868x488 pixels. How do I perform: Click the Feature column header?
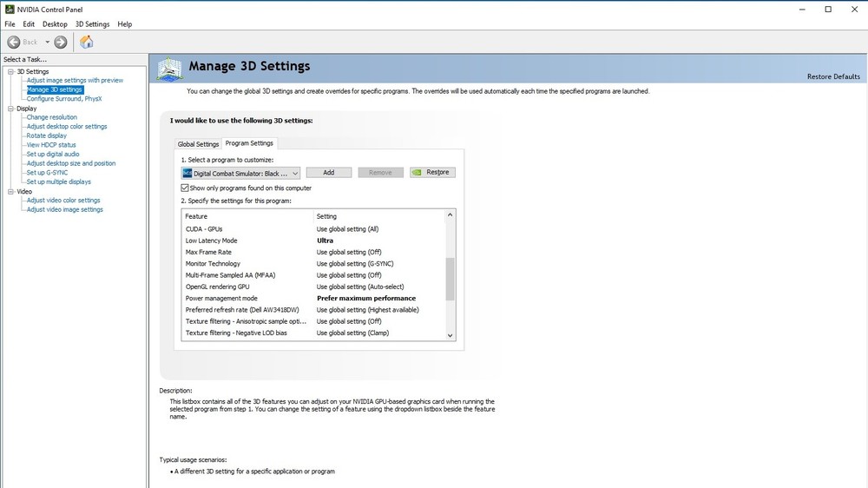pos(247,216)
